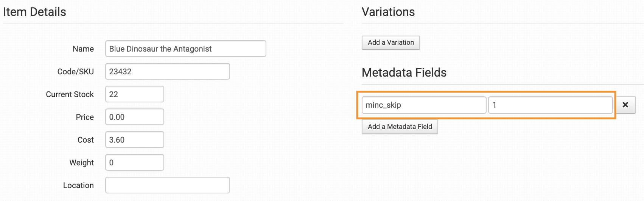644x201 pixels.
Task: Select the Current Stock label
Action: tap(70, 94)
